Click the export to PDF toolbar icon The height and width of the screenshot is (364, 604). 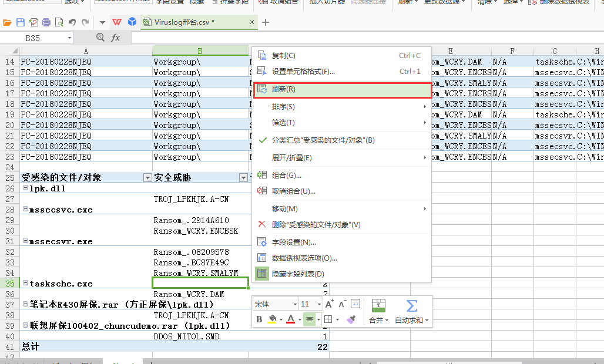[33, 22]
